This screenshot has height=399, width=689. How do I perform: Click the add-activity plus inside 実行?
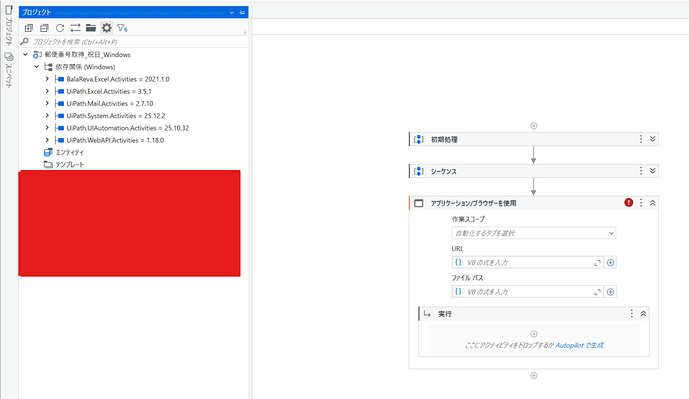534,334
